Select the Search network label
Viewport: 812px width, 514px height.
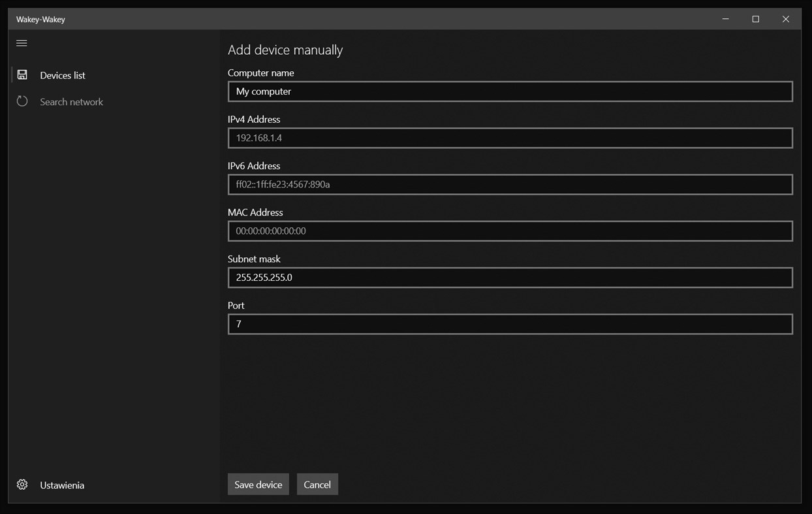click(71, 102)
